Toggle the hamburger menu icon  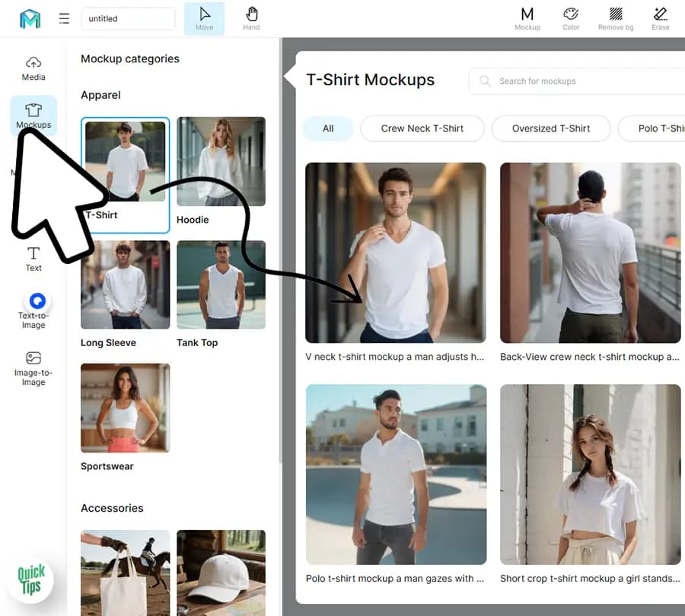64,18
